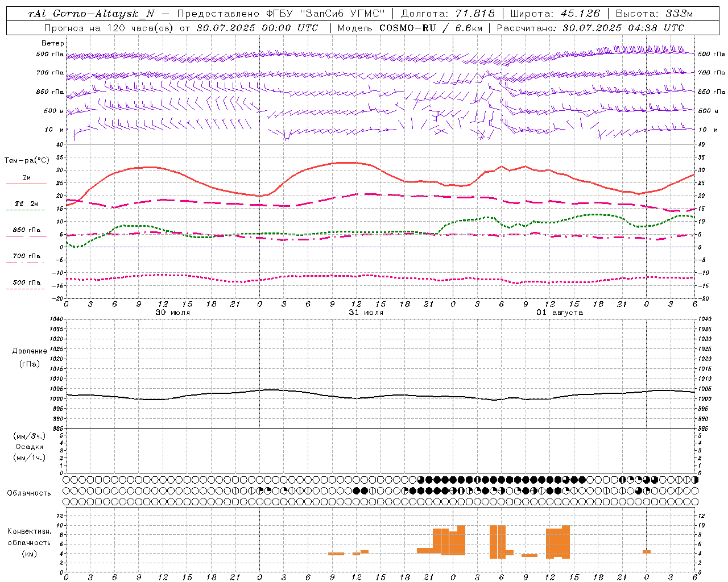
Task: Click the (км) unit label
Action: click(x=30, y=554)
